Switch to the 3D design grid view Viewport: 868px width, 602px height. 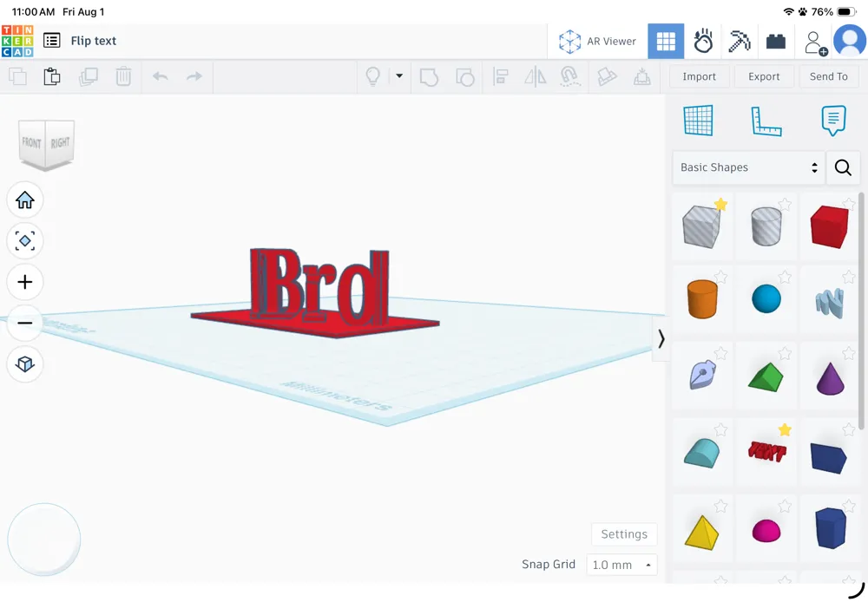coord(666,41)
